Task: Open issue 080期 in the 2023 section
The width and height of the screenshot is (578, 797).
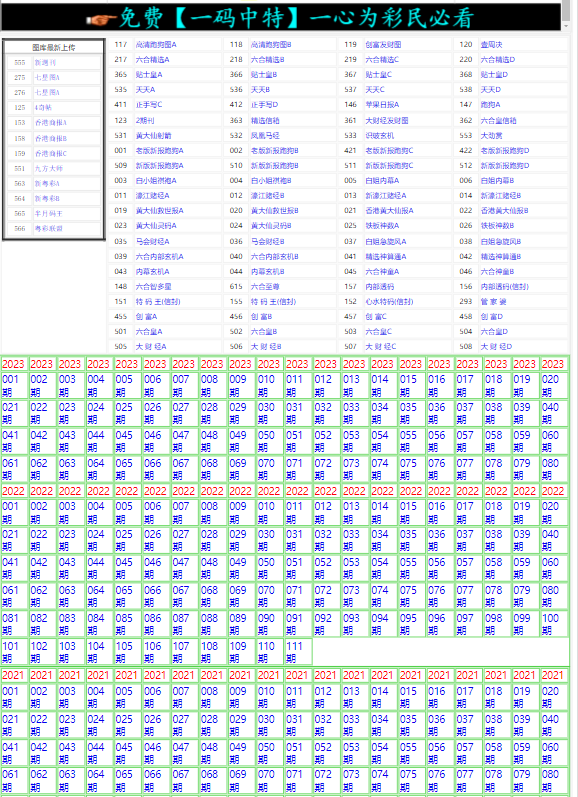Action: 554,470
